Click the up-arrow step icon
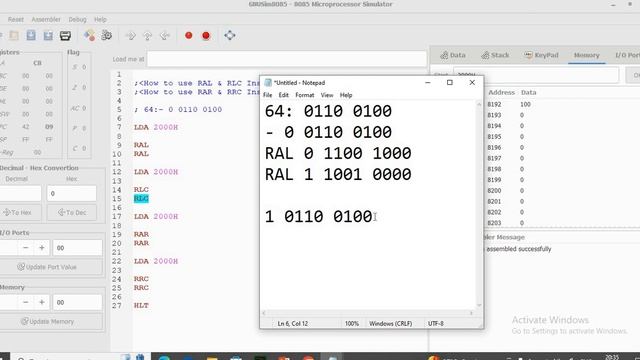Image resolution: width=640 pixels, height=360 pixels. (x=147, y=36)
